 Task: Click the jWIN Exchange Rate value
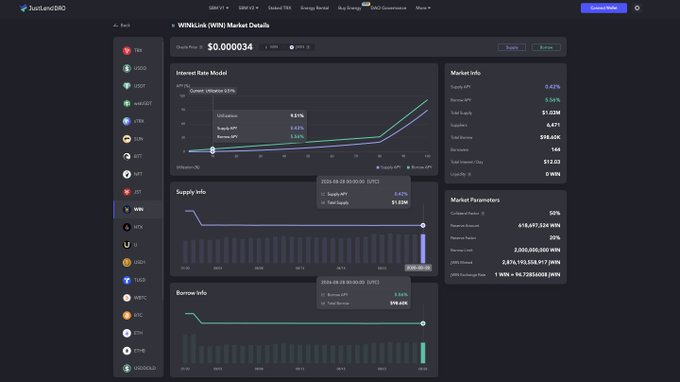527,275
